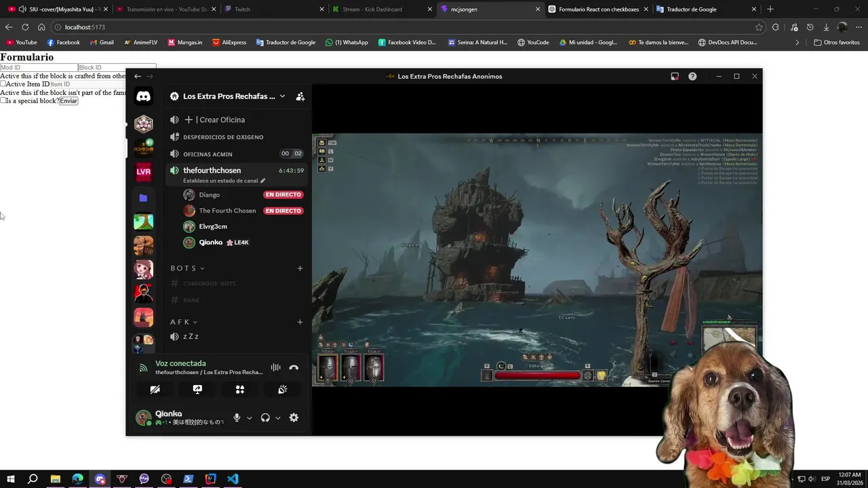Check the Is a special block checkbox
Image resolution: width=868 pixels, height=488 pixels.
pos(3,100)
